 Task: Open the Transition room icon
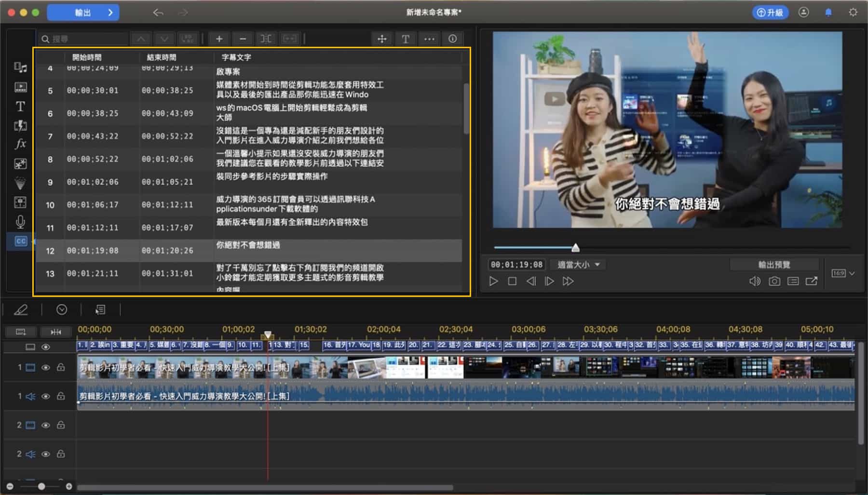[x=20, y=126]
